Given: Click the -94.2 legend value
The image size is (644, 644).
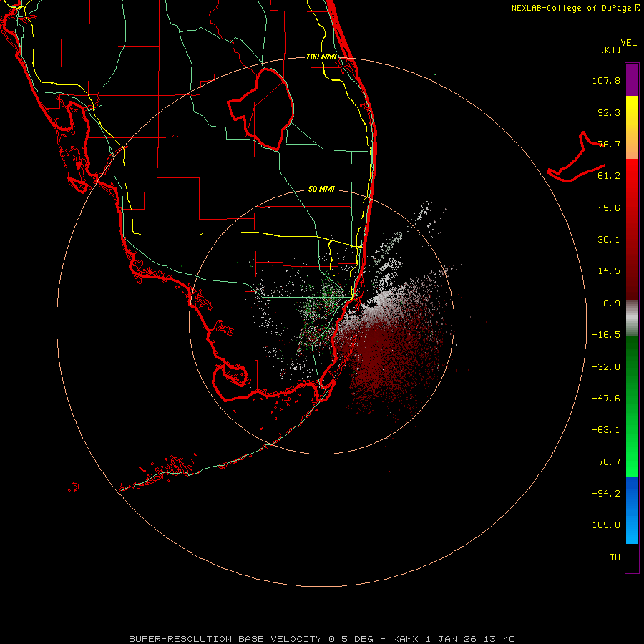Looking at the screenshot, I should (x=606, y=493).
